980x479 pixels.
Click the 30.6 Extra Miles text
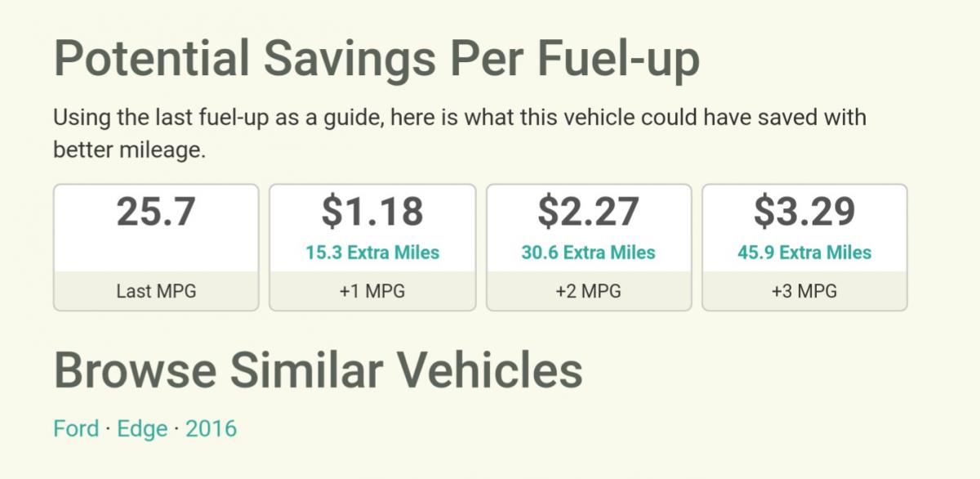(x=588, y=253)
